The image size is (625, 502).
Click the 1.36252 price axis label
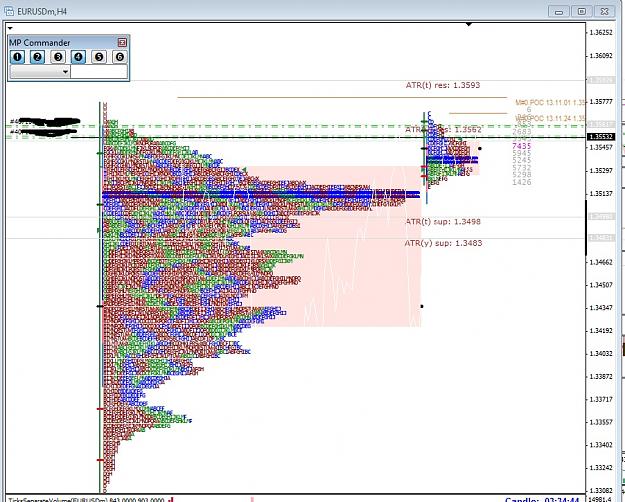(x=601, y=33)
